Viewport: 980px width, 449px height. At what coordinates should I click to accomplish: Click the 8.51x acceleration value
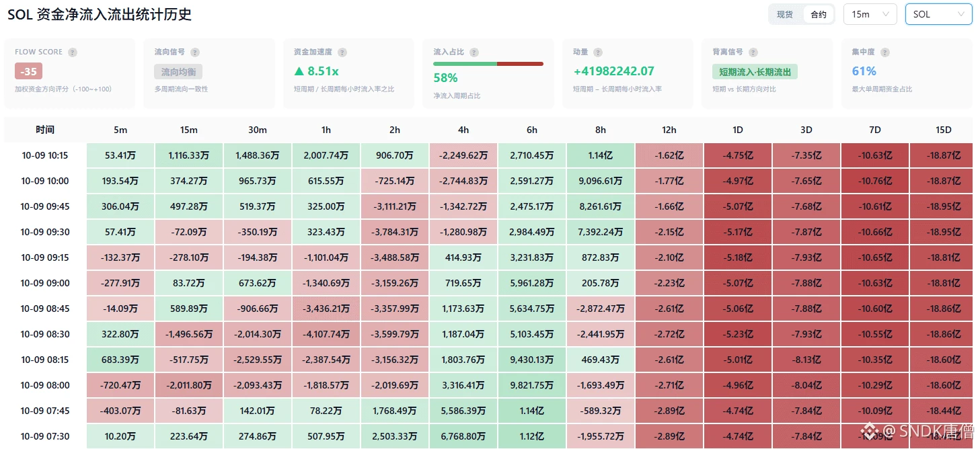click(316, 71)
